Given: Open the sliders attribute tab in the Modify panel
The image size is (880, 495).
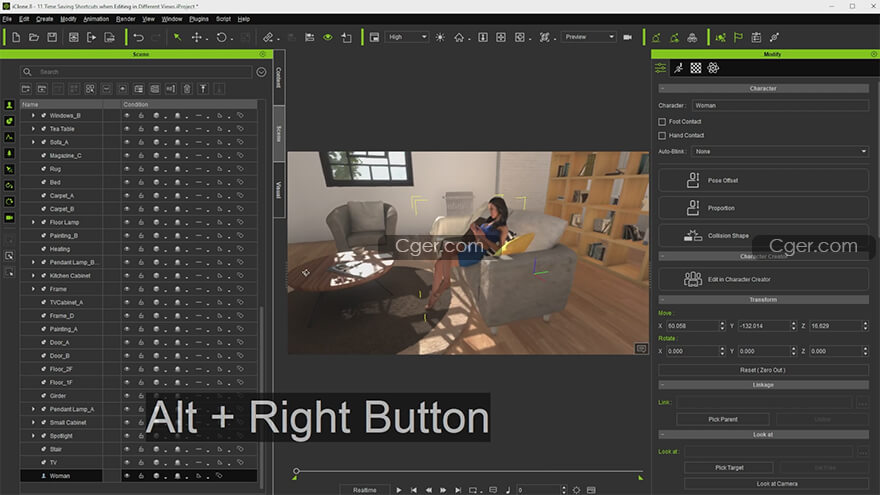Looking at the screenshot, I should (661, 68).
